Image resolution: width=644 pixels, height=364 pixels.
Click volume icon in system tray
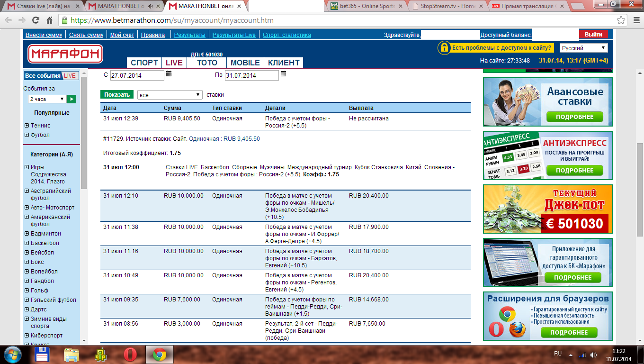[x=593, y=355]
